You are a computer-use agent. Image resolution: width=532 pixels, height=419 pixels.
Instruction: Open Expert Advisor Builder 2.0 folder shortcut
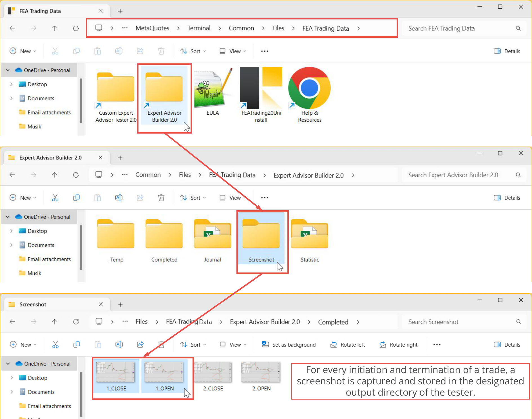(x=164, y=95)
